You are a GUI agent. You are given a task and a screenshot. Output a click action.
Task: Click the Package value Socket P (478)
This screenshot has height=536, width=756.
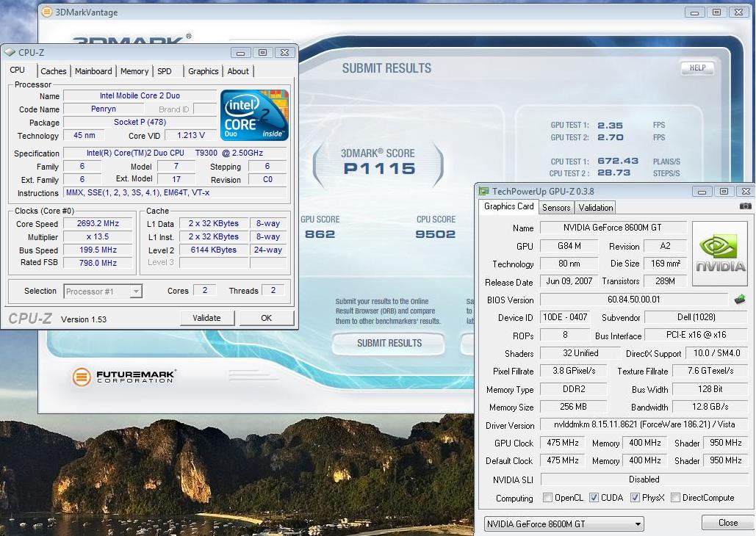click(x=140, y=122)
